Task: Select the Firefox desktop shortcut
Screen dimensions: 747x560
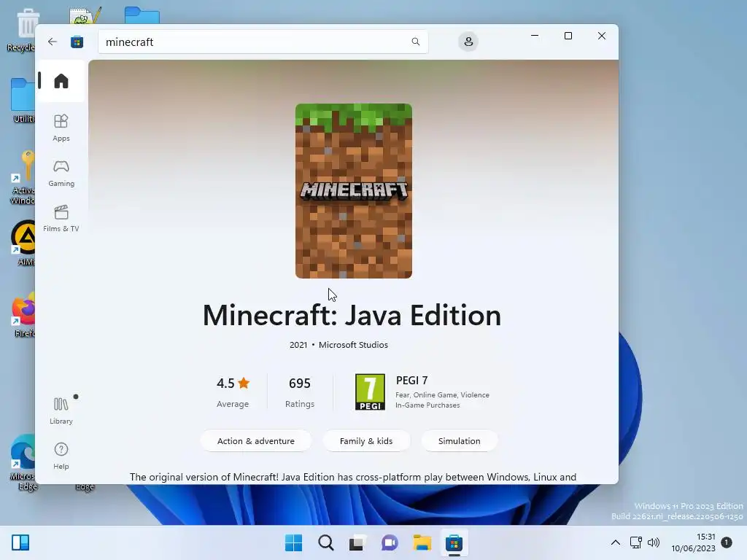Action: (x=23, y=315)
